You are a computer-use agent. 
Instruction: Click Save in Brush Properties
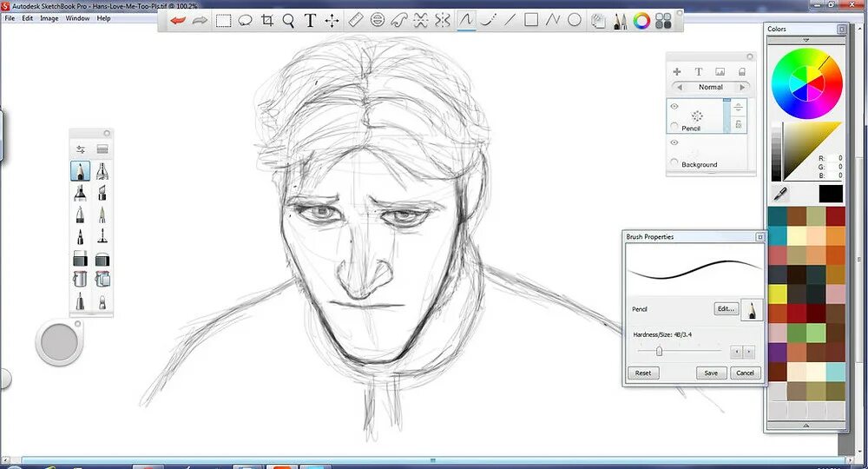(711, 373)
